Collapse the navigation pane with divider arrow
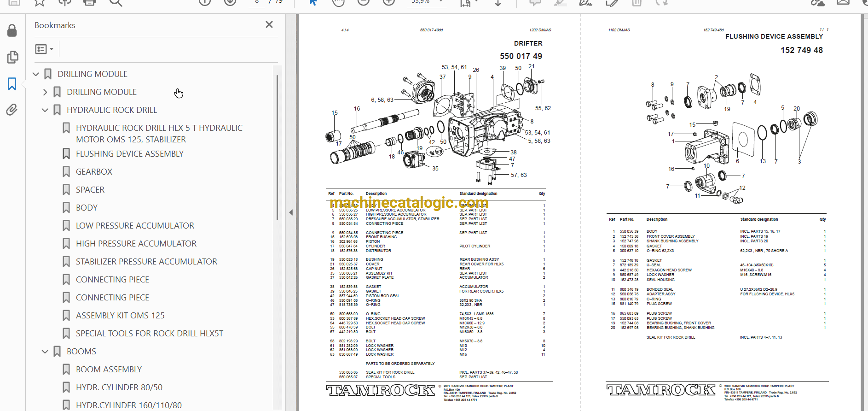 291,212
